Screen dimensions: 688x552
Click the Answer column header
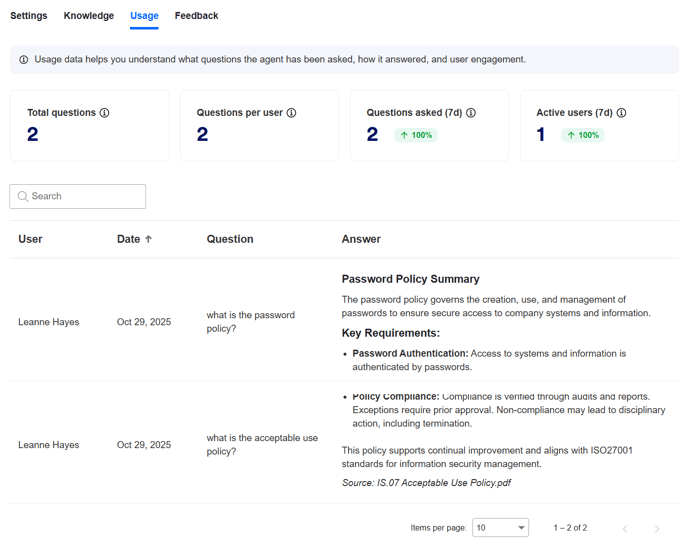click(x=361, y=240)
